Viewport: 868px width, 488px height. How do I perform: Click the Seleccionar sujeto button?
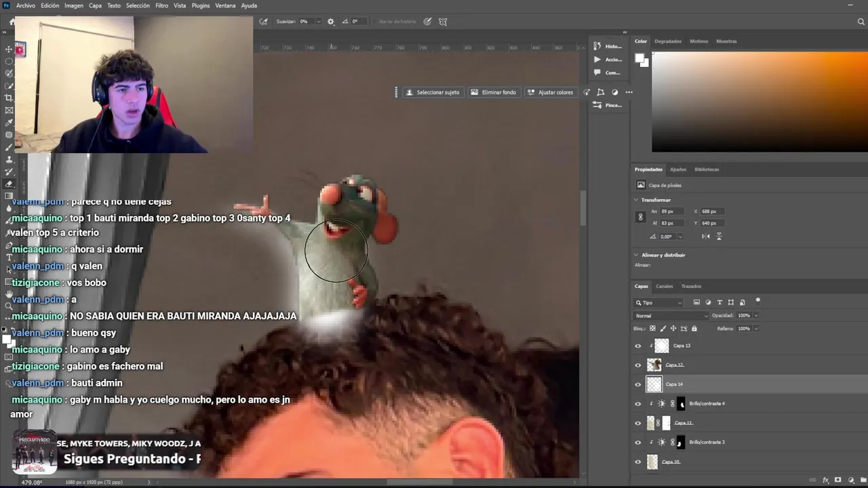432,92
